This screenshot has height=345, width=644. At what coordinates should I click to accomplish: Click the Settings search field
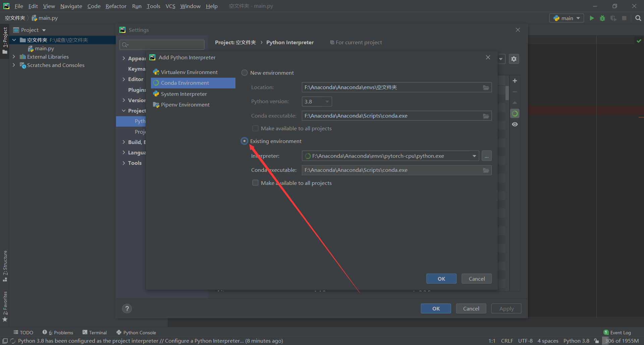[x=162, y=45]
